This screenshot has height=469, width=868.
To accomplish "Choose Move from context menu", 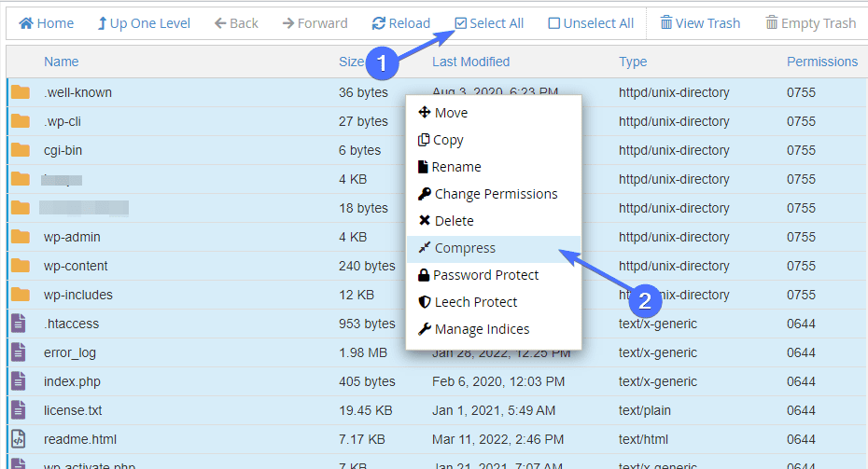I will click(493, 113).
